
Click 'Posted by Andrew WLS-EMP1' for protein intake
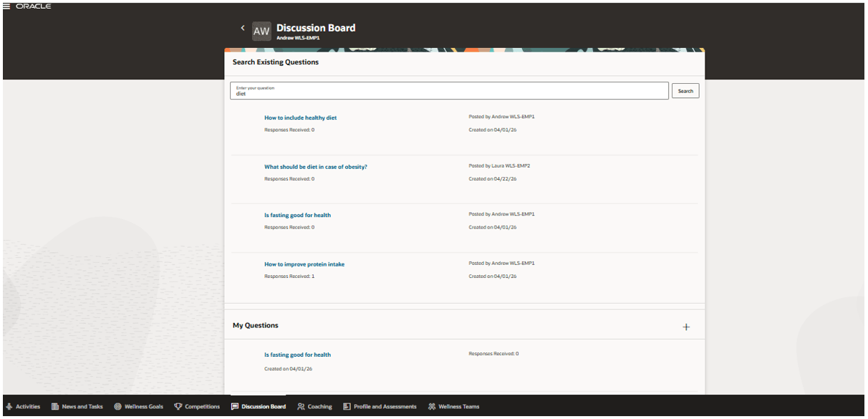501,263
